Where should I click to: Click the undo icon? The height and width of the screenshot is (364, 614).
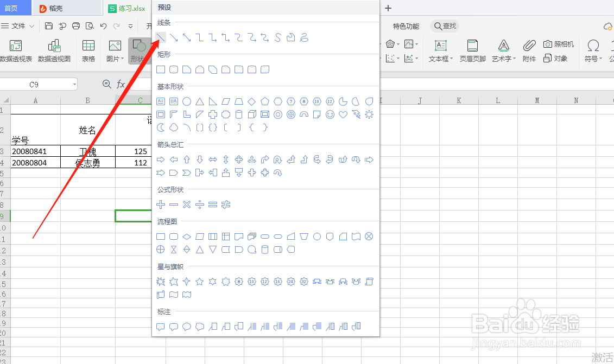click(x=103, y=26)
